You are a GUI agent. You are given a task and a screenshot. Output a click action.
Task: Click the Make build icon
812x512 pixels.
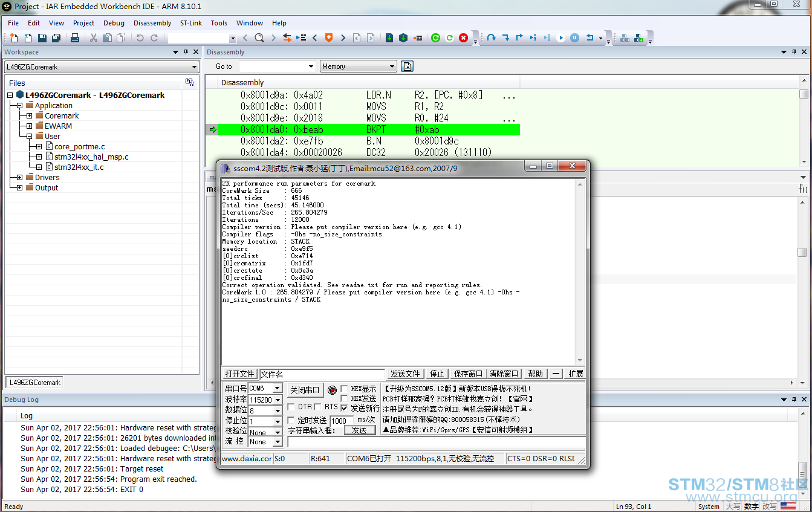pos(403,38)
